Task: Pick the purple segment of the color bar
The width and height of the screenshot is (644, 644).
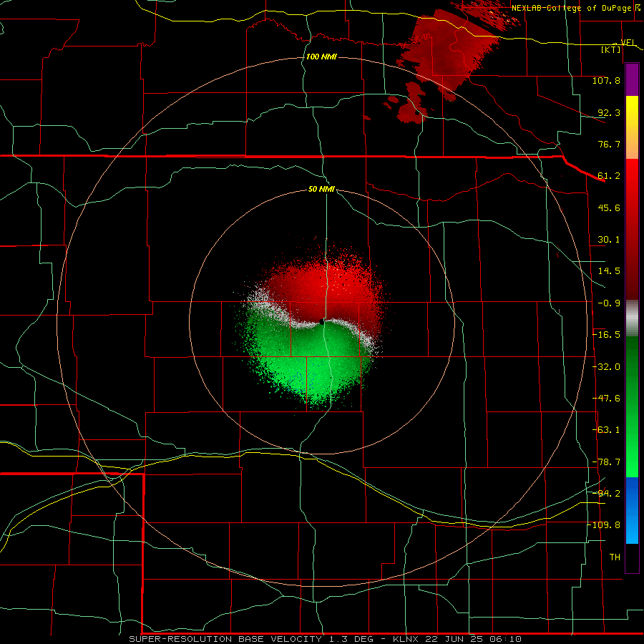Action: click(x=632, y=80)
